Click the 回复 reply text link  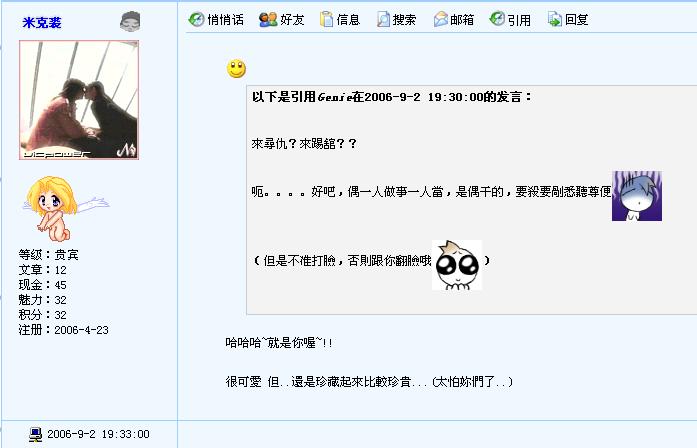pyautogui.click(x=577, y=20)
